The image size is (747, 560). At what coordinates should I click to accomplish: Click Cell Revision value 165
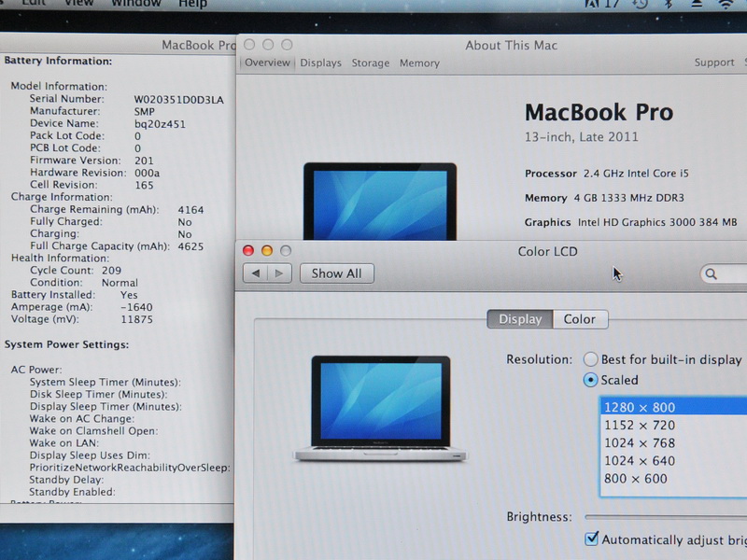click(144, 185)
